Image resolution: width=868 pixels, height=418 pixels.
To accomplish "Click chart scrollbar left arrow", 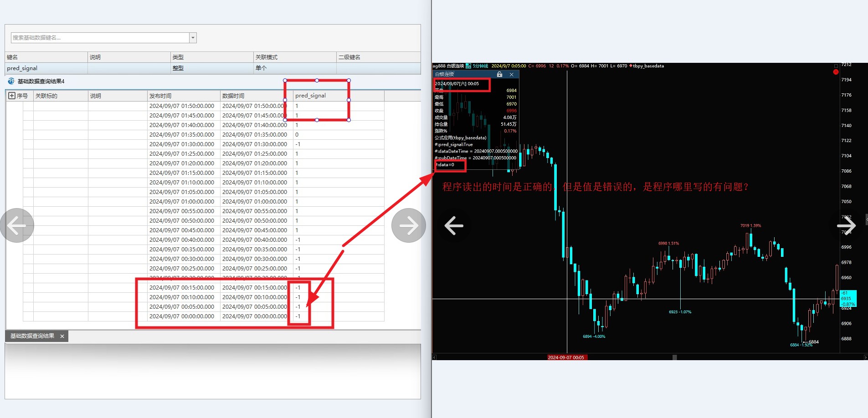I will (x=434, y=357).
